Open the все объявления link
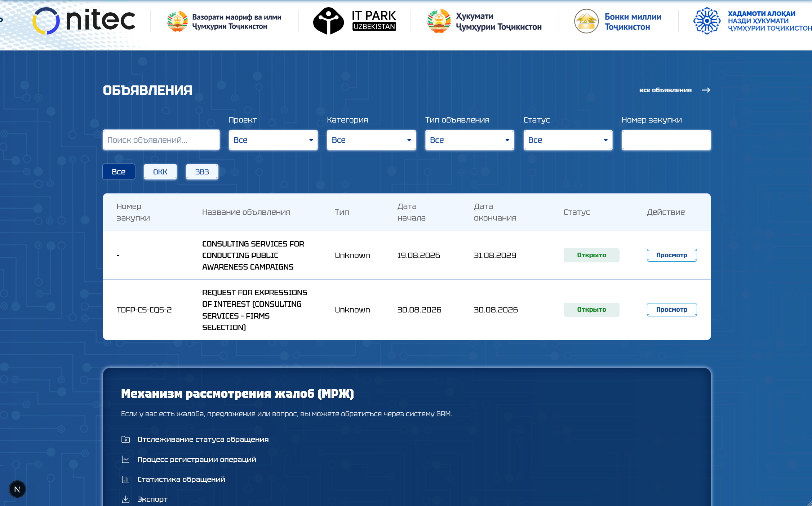812x506 pixels. (x=665, y=90)
